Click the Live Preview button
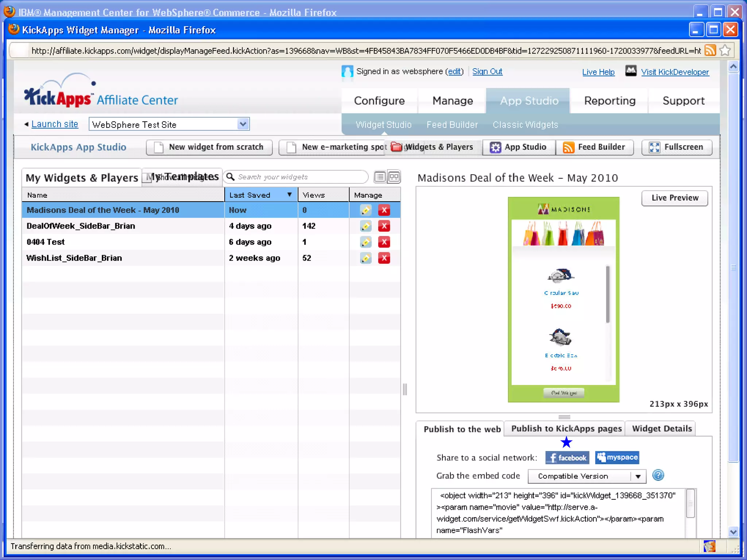Viewport: 747px width, 560px height. pos(674,198)
